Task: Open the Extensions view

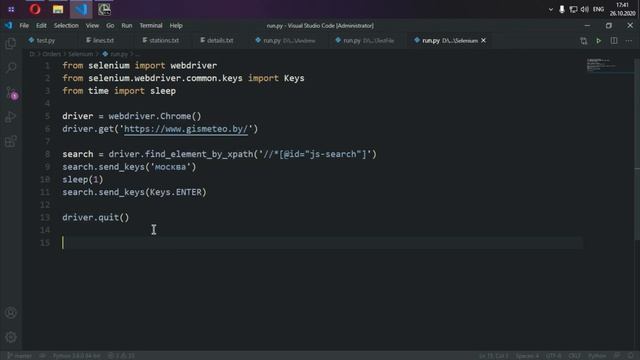Action: (11, 142)
